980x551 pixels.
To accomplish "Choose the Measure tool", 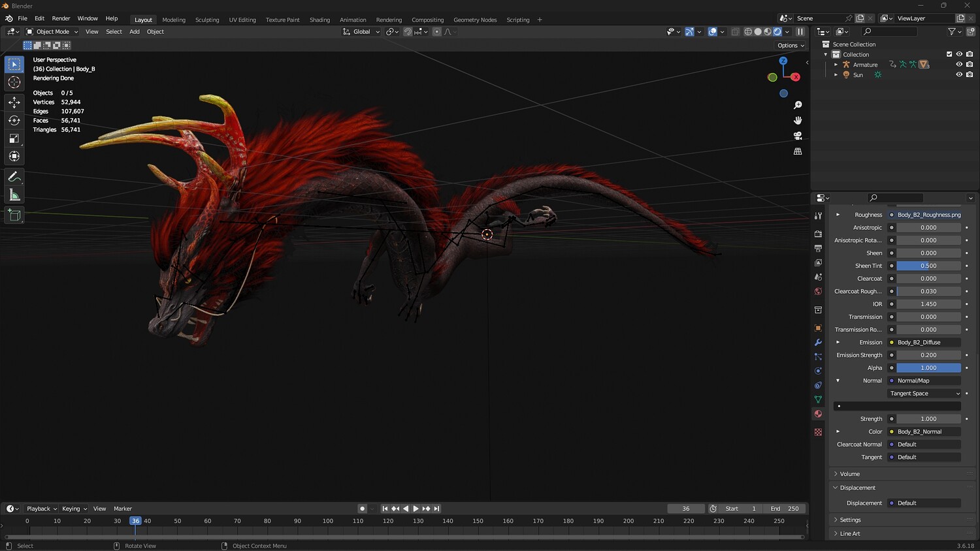I will tap(14, 195).
